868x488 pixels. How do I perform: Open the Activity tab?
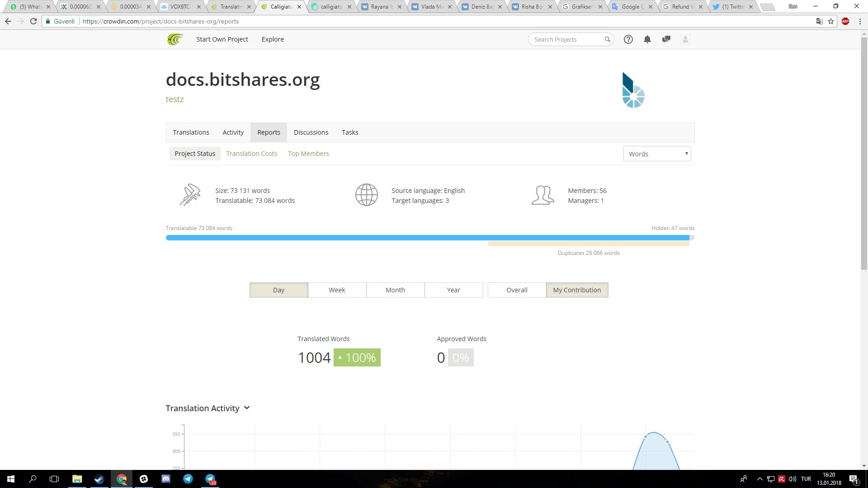(233, 132)
